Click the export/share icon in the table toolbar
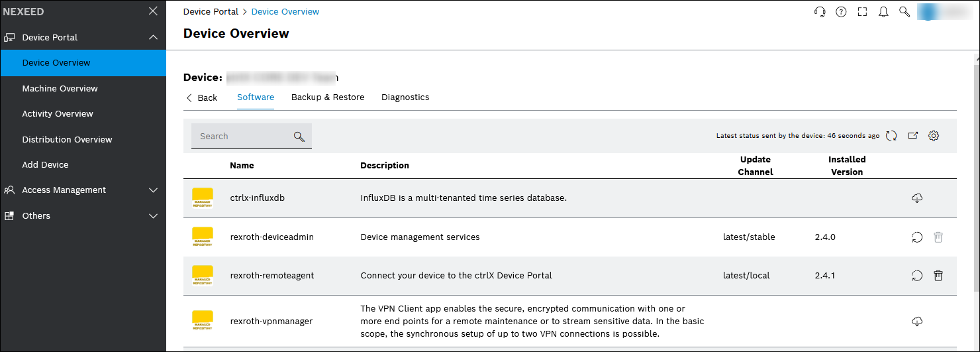 pyautogui.click(x=912, y=136)
